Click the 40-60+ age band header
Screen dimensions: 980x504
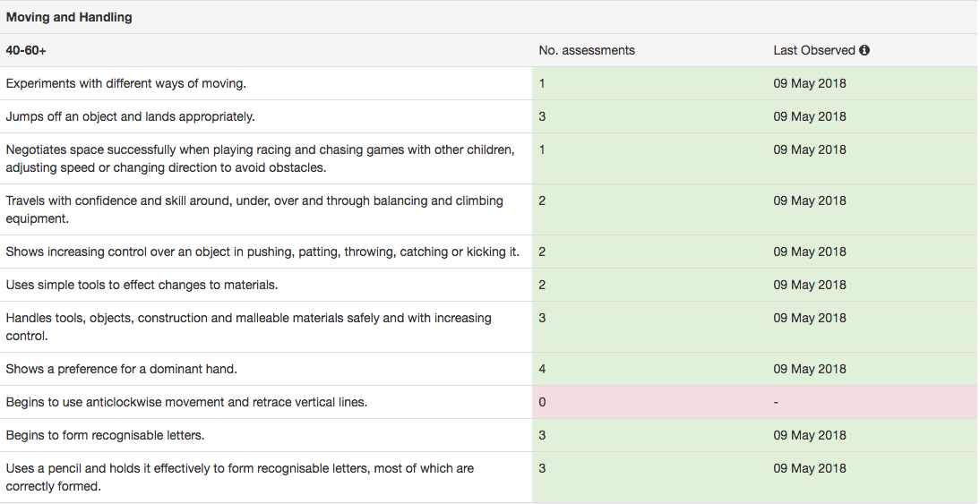pos(26,51)
